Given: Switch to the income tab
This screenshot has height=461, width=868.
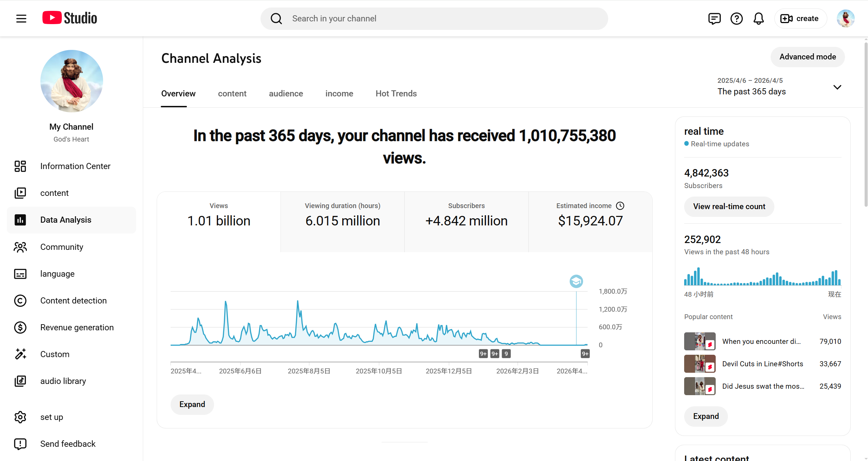Looking at the screenshot, I should [339, 93].
